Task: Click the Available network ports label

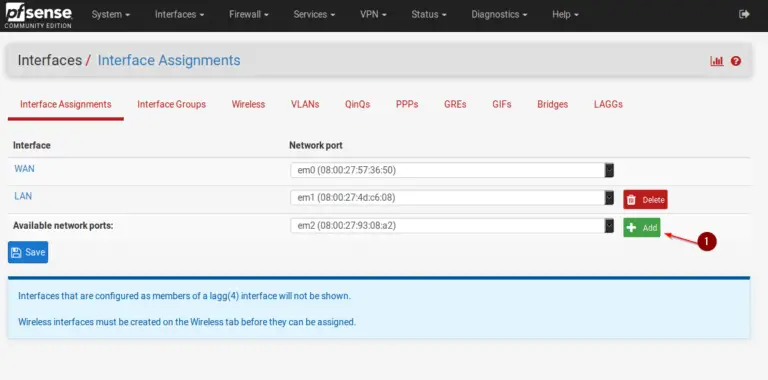Action: click(63, 226)
